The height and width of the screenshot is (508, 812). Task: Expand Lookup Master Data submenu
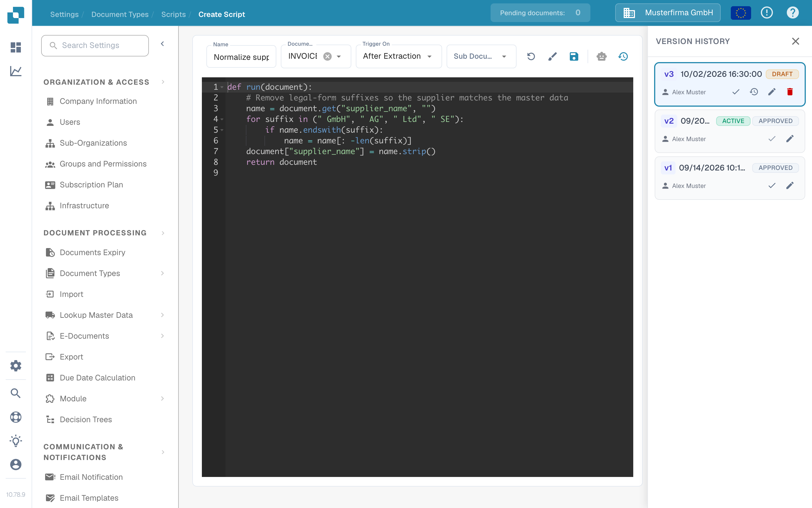pyautogui.click(x=162, y=315)
